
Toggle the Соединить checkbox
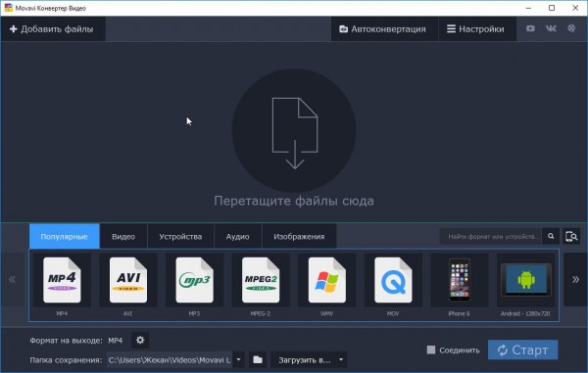tap(431, 350)
